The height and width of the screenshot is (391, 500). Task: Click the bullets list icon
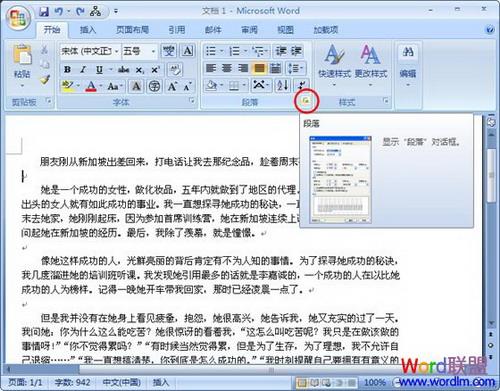[x=211, y=51]
